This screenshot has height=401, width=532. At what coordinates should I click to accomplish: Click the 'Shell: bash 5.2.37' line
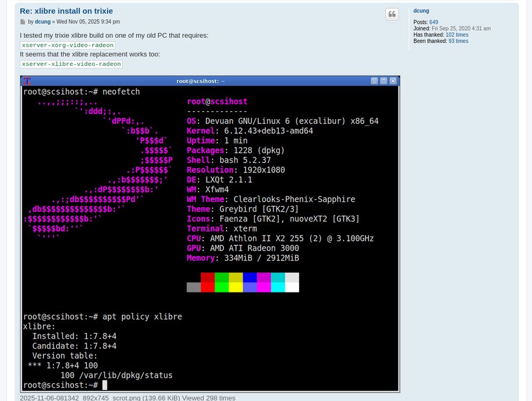[229, 160]
